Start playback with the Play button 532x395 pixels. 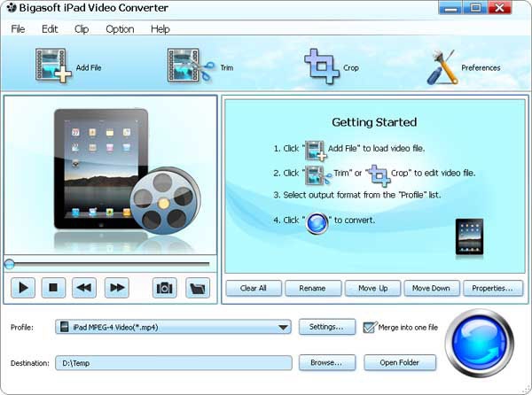point(23,288)
